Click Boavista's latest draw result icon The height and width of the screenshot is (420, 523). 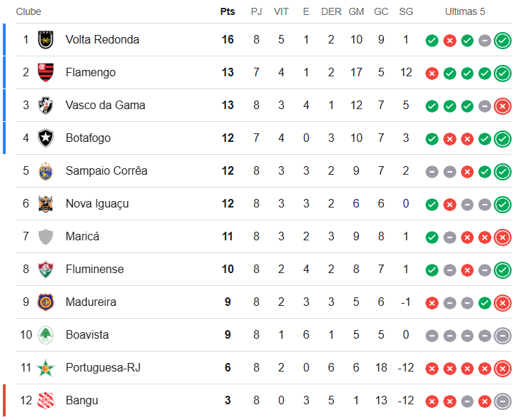(x=502, y=336)
